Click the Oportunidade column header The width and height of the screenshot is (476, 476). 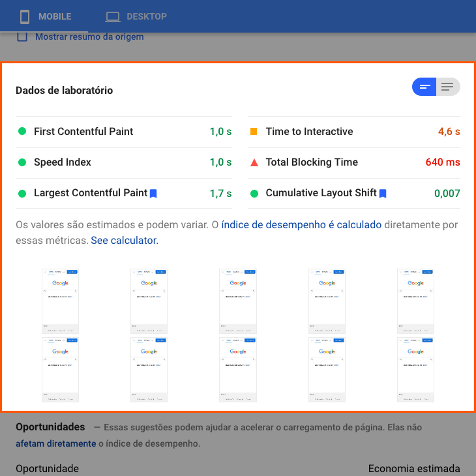click(x=48, y=468)
